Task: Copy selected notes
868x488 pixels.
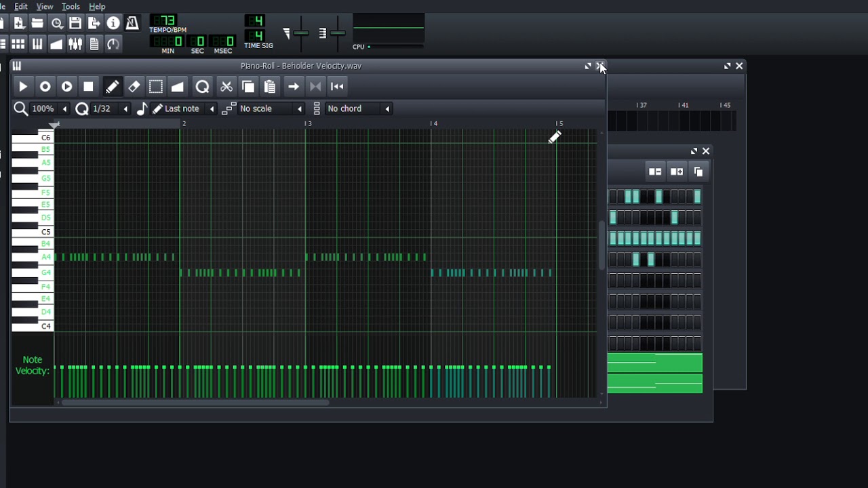Action: pos(248,86)
